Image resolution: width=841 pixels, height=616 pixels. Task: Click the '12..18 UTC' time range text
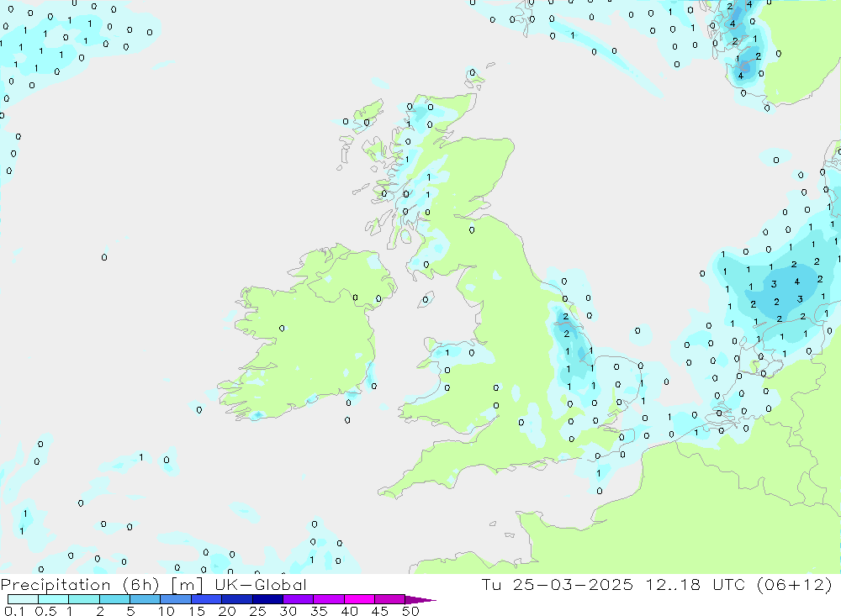[x=696, y=585]
